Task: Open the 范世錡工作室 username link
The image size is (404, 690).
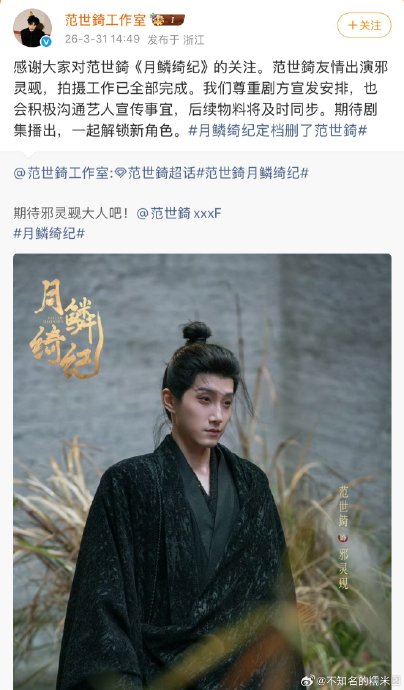Action: (105, 20)
